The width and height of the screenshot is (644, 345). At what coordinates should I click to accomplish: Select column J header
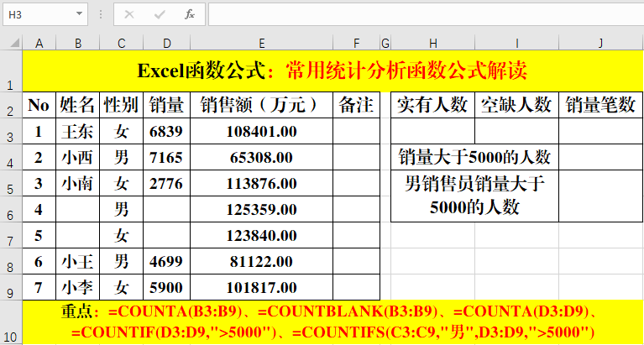[x=601, y=43]
